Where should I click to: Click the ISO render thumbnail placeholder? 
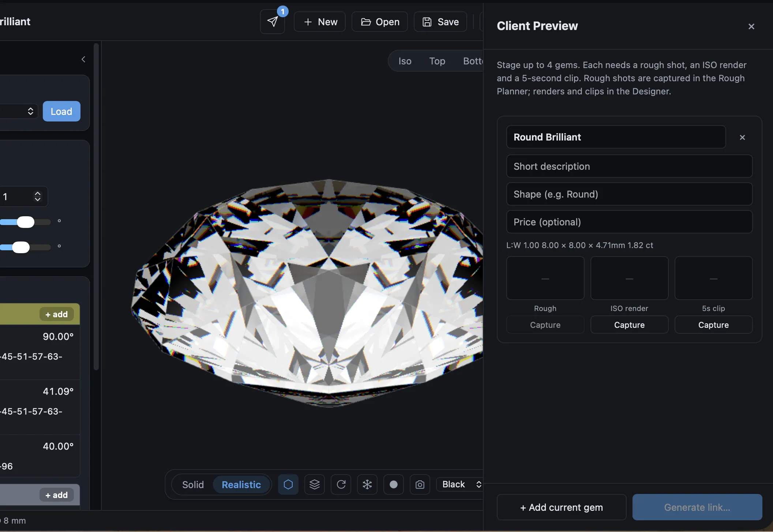pos(629,278)
